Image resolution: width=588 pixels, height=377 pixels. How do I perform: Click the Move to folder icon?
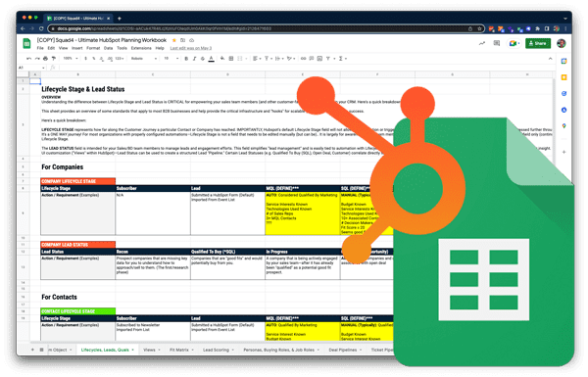[x=182, y=40]
